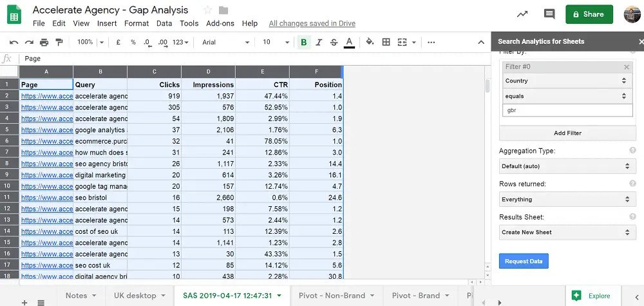Click the gbr filter value field

[x=567, y=110]
